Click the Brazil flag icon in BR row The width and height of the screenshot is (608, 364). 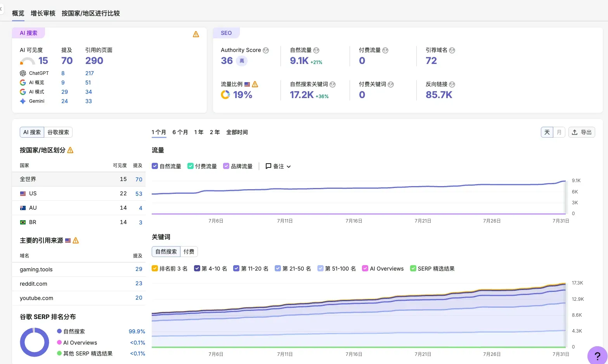click(x=23, y=222)
